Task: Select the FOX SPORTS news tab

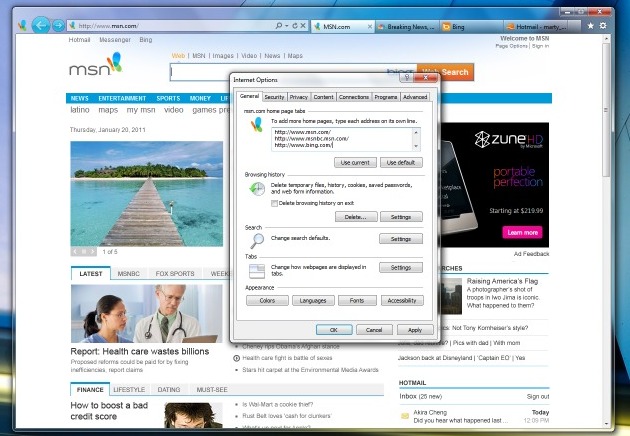Action: click(175, 274)
